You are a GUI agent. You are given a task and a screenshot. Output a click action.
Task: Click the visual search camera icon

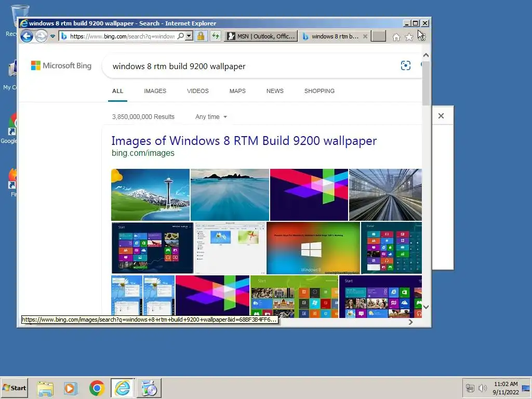point(405,65)
